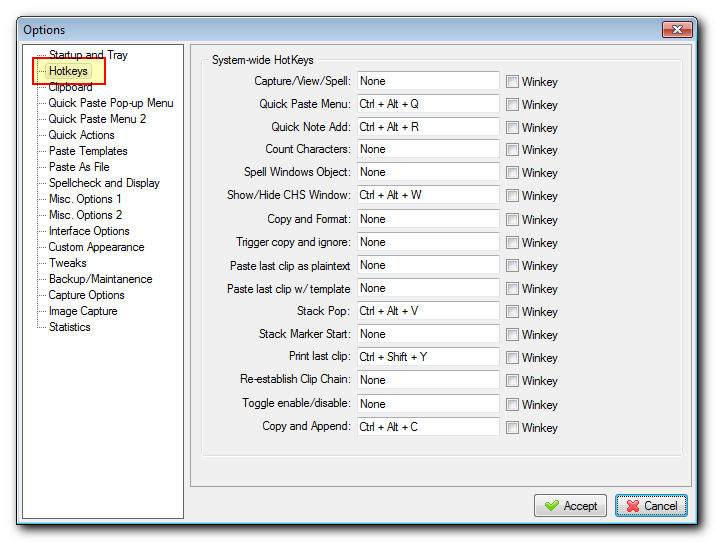Enable Winkey for Capture/View/Spell hotkey
Viewport: 715px width, 542px height.
(x=512, y=82)
